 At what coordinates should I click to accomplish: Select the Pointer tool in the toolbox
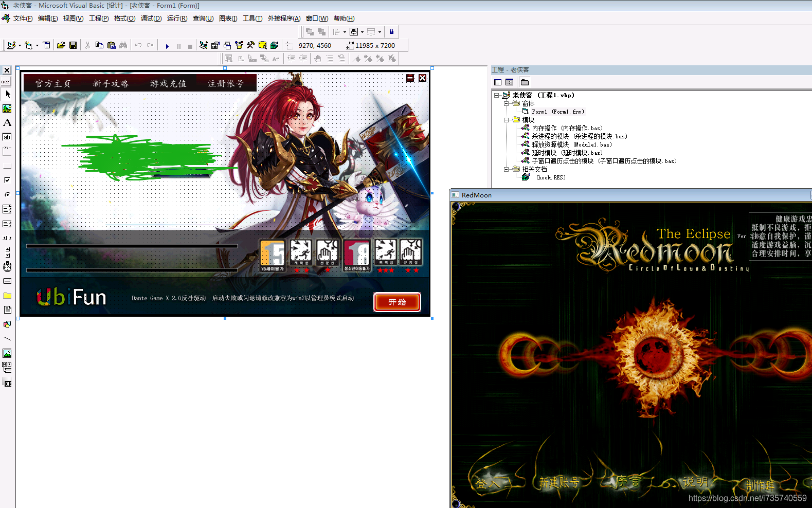(7, 94)
